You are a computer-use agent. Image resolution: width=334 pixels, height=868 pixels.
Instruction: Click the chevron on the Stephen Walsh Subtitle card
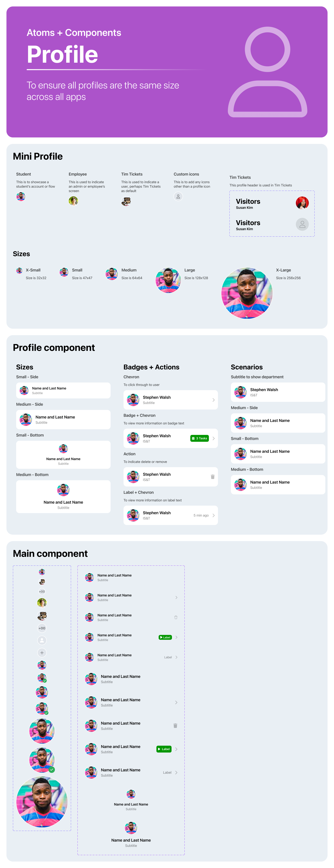tap(214, 400)
